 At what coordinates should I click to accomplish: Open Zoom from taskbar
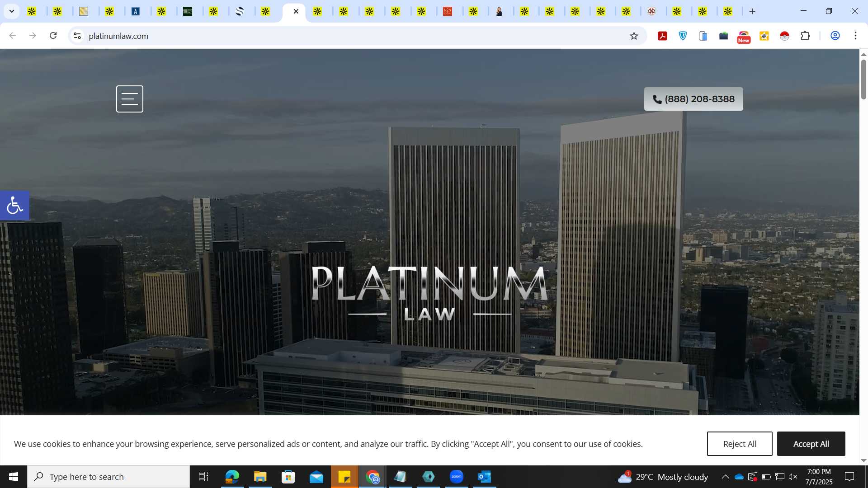[457, 477]
